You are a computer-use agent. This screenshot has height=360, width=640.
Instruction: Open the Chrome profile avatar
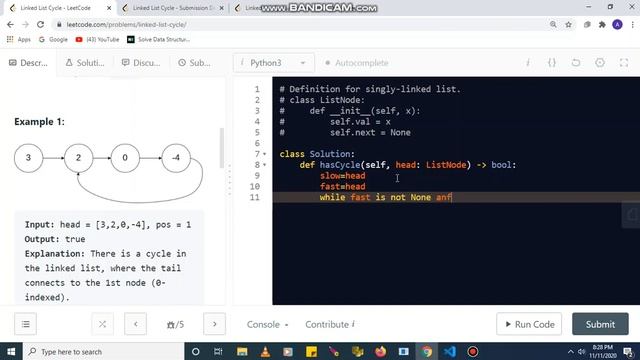click(617, 24)
